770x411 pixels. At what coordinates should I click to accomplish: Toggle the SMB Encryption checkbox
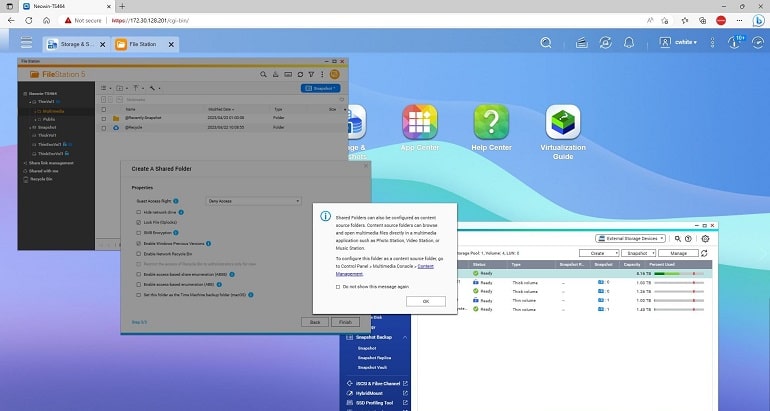(138, 233)
